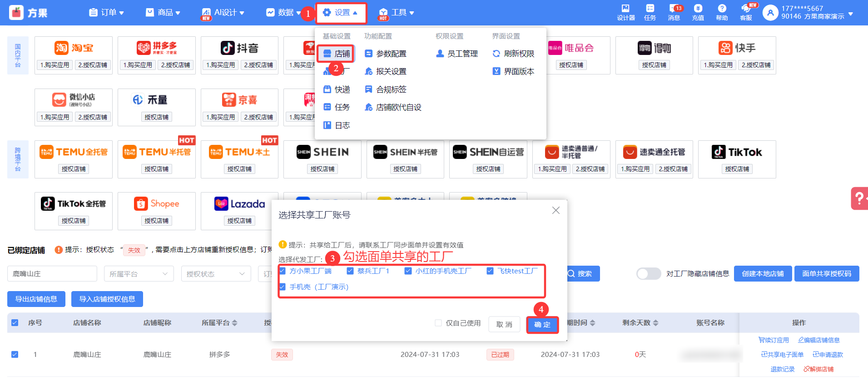Click the 淘宝 platform logo
The image size is (868, 391).
point(74,48)
